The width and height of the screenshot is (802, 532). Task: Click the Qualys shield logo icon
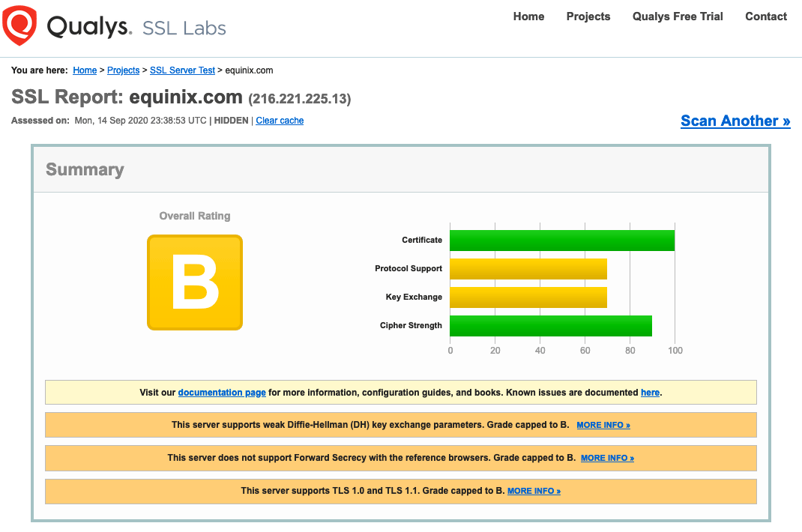19,25
